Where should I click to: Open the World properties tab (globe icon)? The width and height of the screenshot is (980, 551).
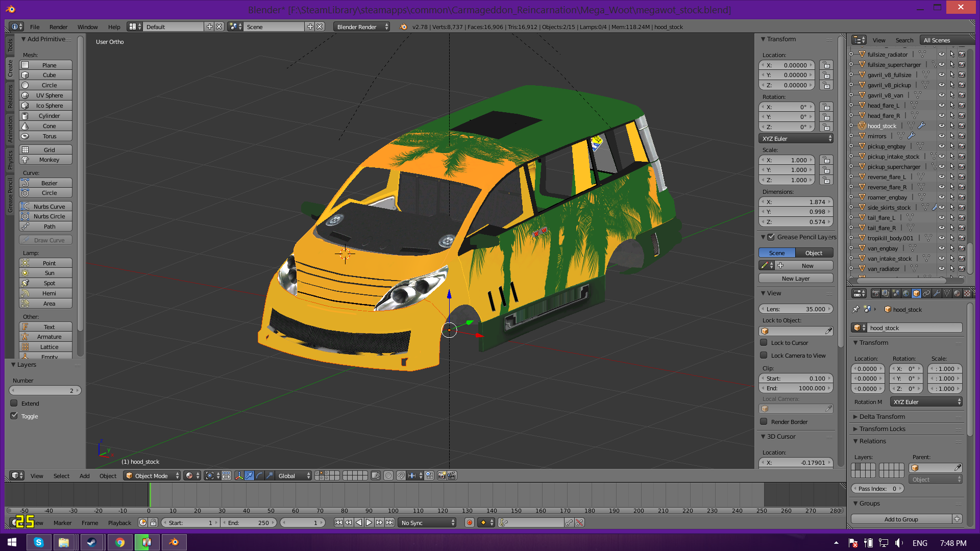tap(906, 293)
